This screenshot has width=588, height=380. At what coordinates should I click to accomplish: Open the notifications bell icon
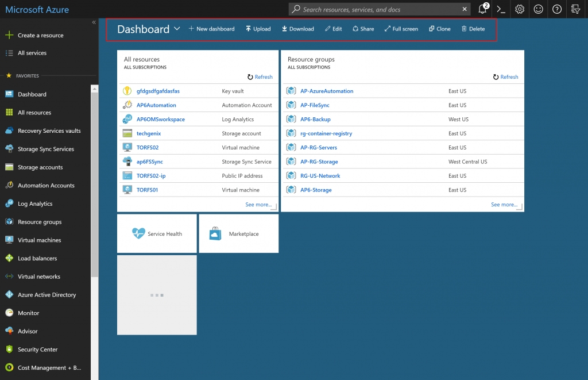(482, 9)
